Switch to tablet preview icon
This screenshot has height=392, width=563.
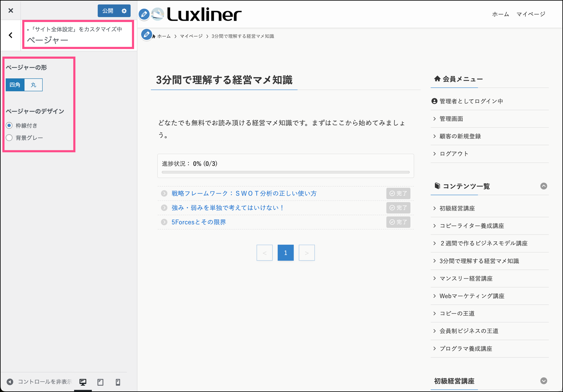[100, 382]
